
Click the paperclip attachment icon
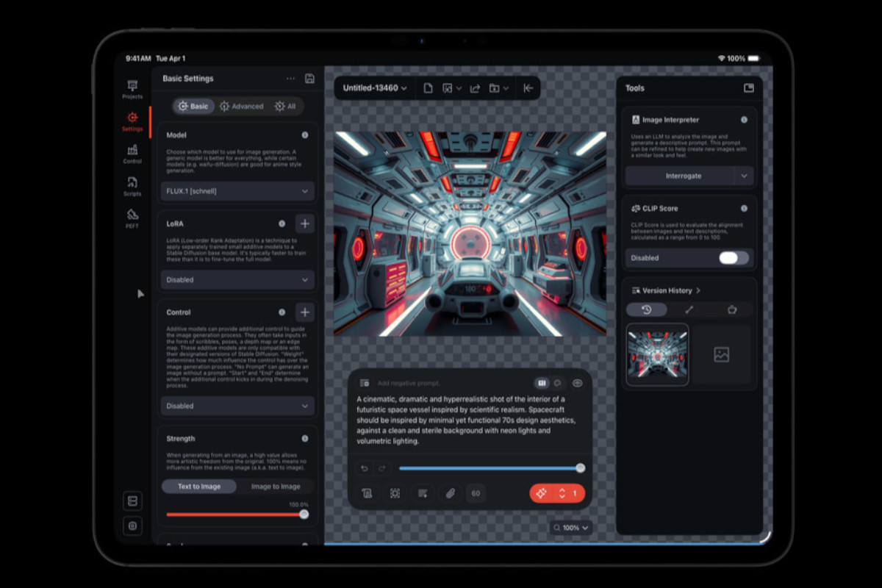pyautogui.click(x=449, y=493)
